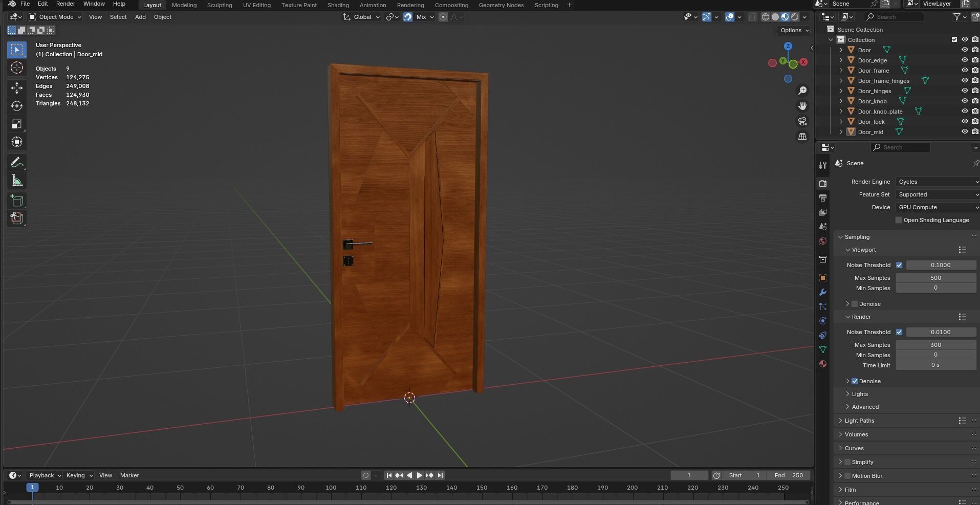The width and height of the screenshot is (980, 505).
Task: Switch to the Modeling workspace tab
Action: [184, 5]
